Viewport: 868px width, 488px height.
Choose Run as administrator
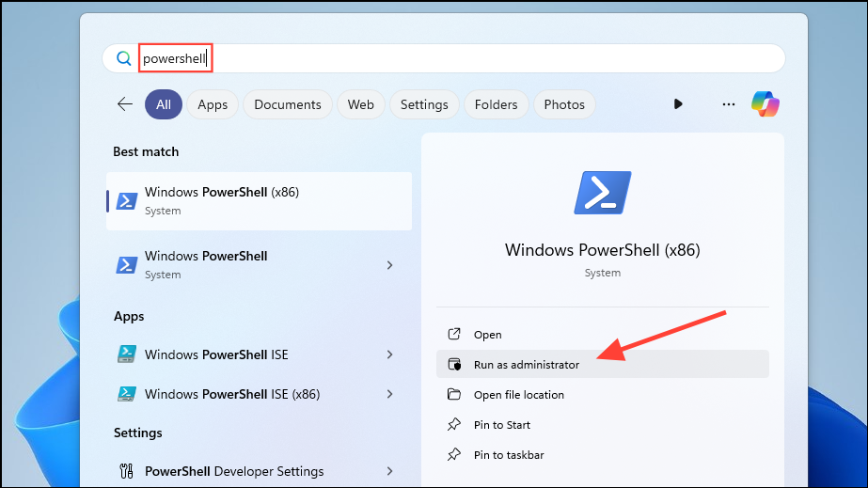tap(602, 364)
